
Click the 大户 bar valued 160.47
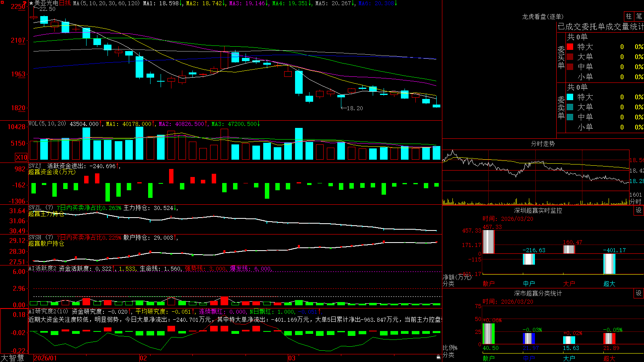pyautogui.click(x=569, y=249)
